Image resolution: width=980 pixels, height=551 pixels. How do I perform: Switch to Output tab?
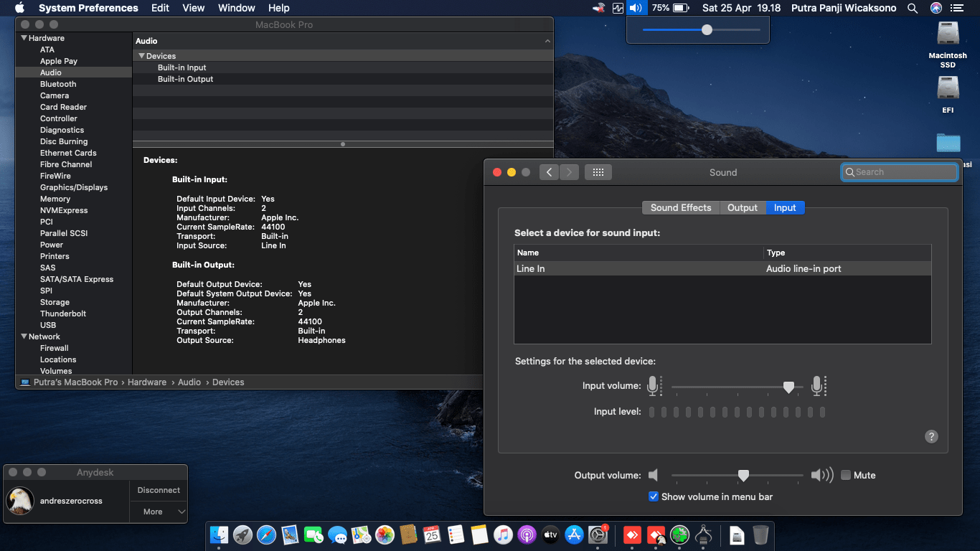743,207
